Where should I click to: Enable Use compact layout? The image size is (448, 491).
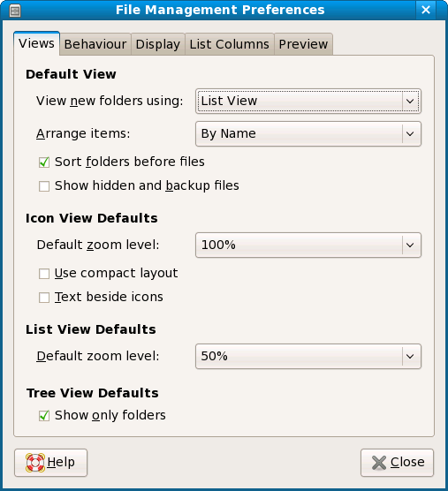click(44, 274)
